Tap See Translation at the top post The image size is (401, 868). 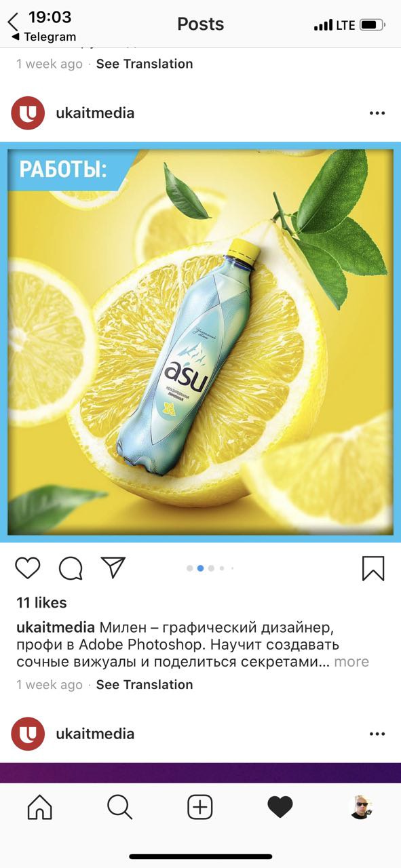point(145,64)
